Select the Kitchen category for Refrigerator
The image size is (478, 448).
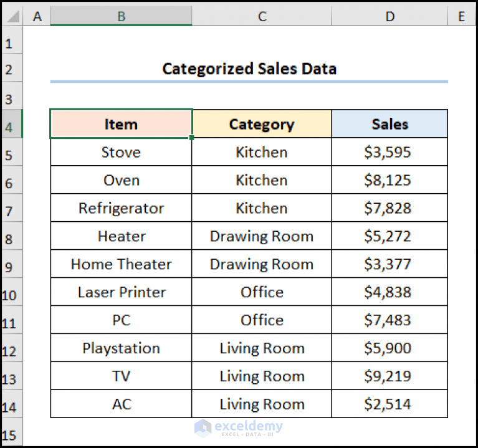tap(262, 208)
